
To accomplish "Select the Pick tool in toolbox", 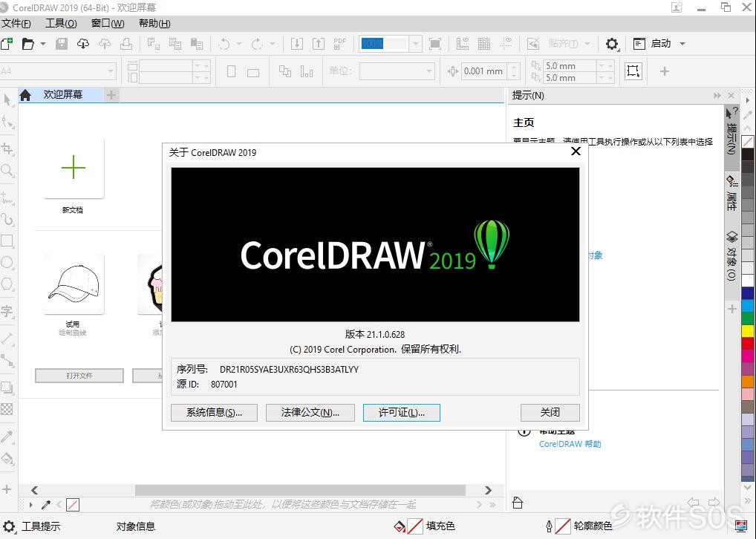I will 7,99.
